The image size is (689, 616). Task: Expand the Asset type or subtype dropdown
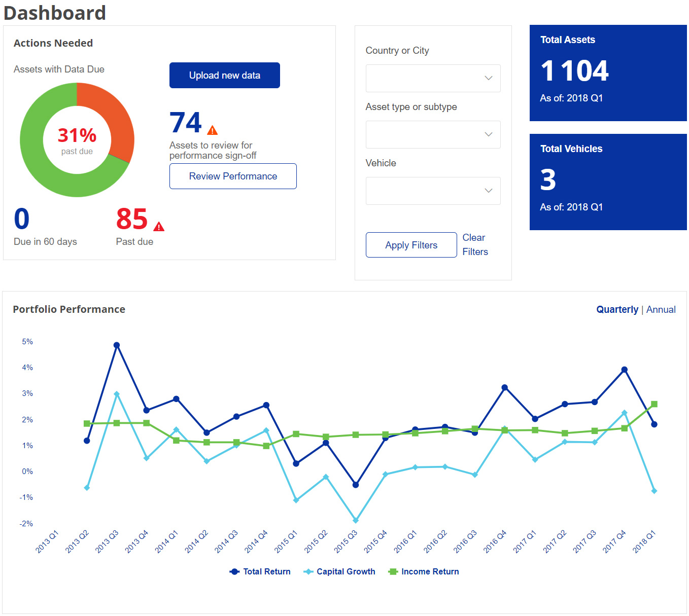click(x=433, y=134)
